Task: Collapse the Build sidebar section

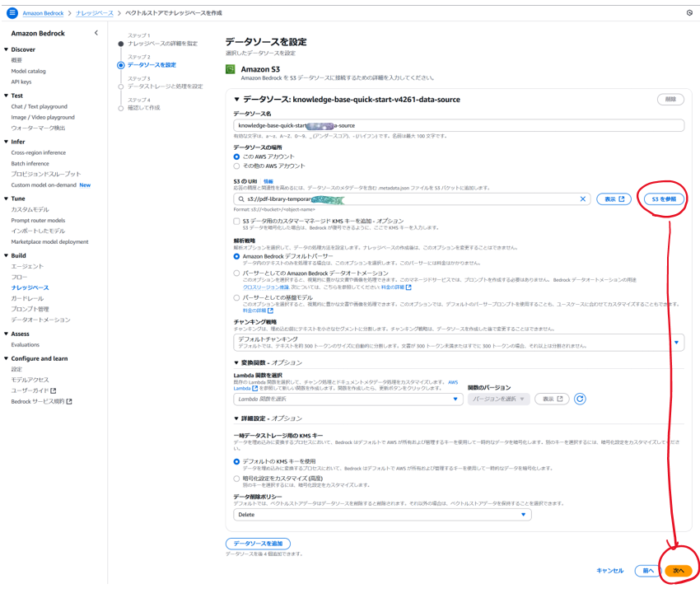Action: [7, 255]
